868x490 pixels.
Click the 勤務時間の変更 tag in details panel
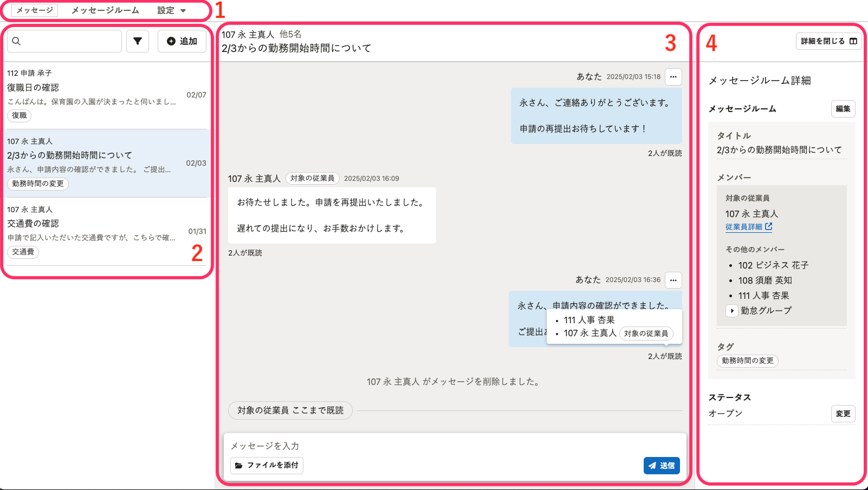[747, 361]
